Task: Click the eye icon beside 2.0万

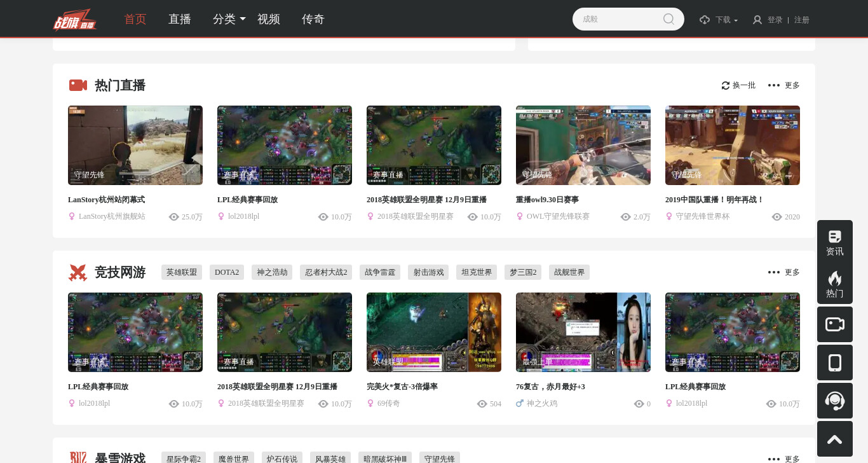Action: pos(626,217)
